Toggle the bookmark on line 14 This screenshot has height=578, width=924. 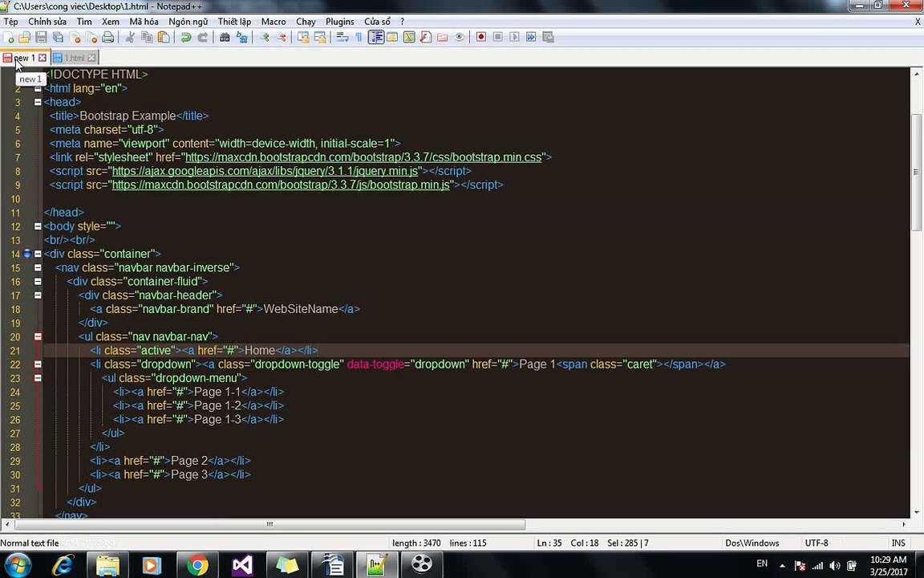point(27,254)
